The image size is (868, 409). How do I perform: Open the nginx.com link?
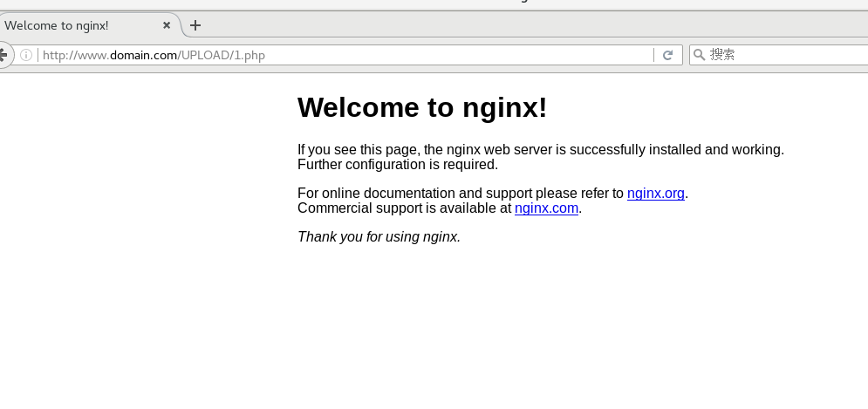(546, 208)
